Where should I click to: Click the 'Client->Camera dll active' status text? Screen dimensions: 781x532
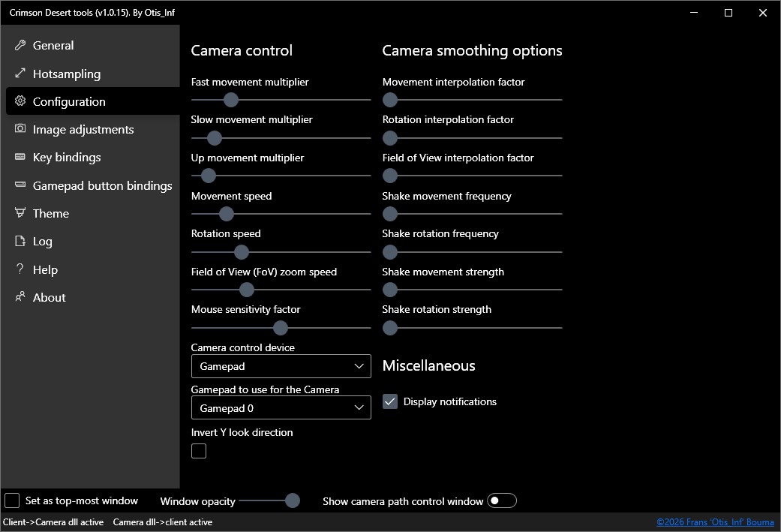tap(53, 522)
